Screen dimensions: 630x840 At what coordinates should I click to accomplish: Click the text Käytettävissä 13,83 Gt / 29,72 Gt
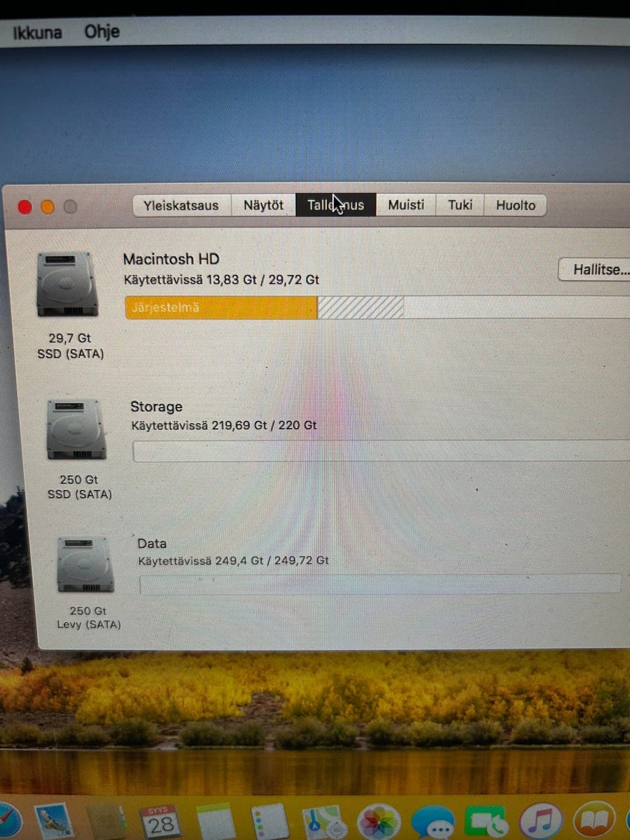(221, 280)
